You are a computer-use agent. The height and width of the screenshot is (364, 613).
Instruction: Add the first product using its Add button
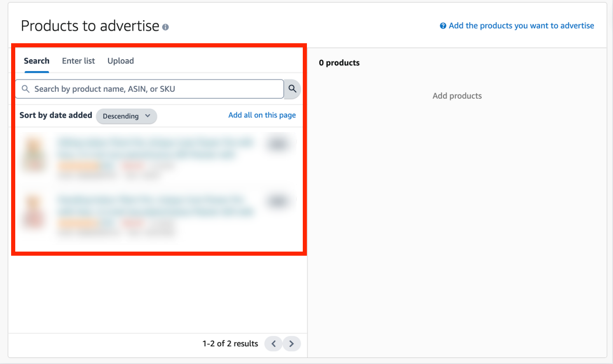pyautogui.click(x=279, y=143)
